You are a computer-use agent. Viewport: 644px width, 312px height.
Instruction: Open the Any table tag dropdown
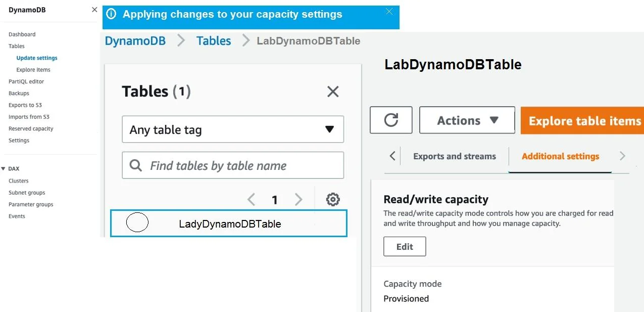point(233,129)
